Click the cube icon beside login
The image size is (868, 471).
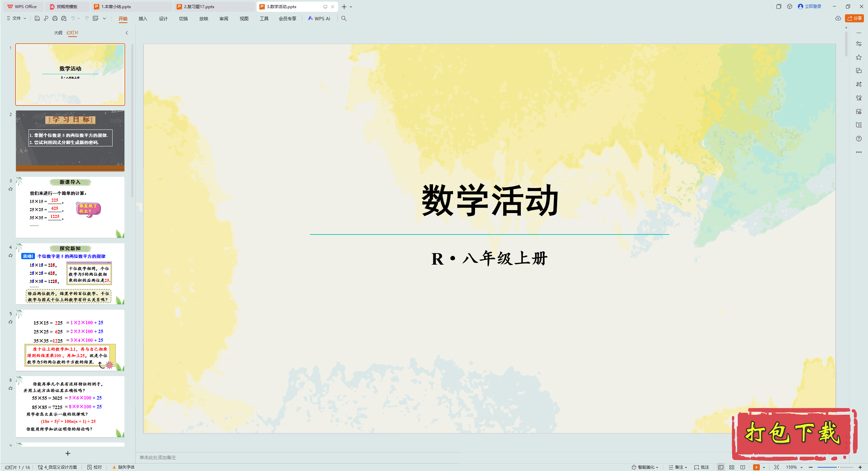tap(790, 6)
